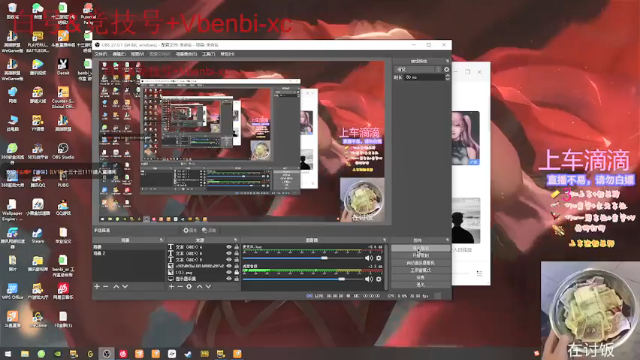
Task: Remove selected source with minus icon
Action: point(180,287)
